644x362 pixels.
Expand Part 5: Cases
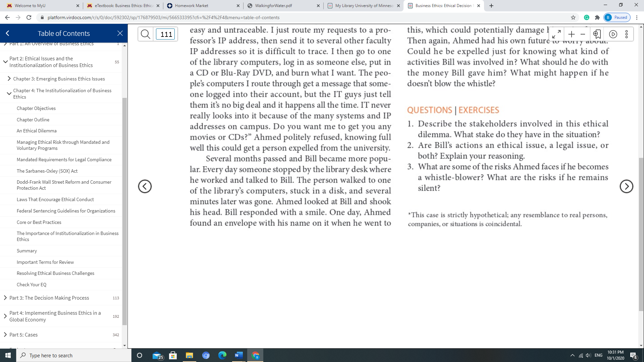(x=5, y=335)
